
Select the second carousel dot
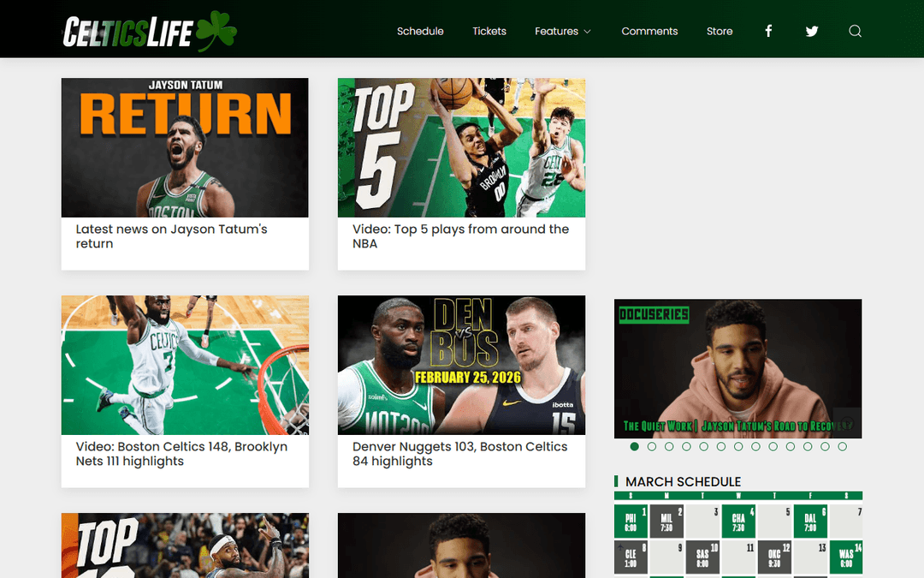point(652,446)
